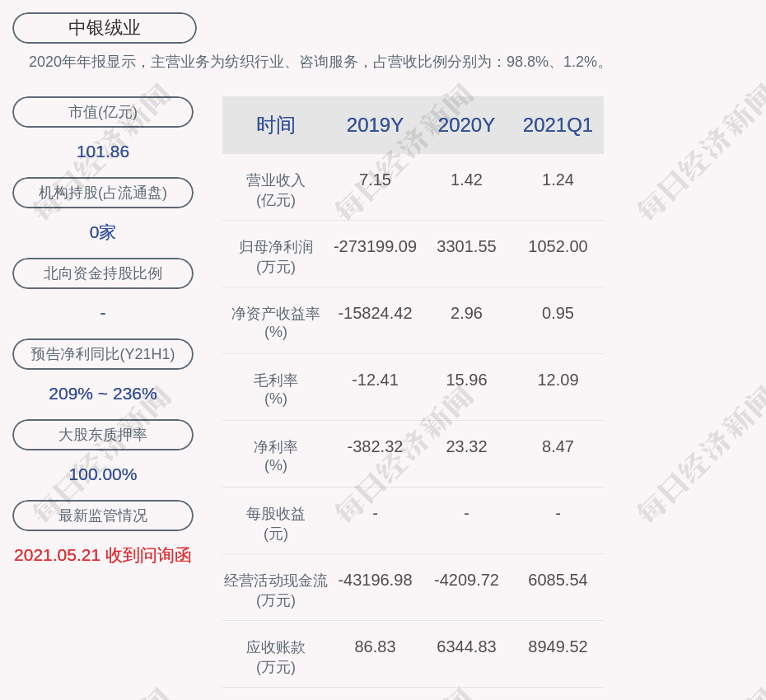The width and height of the screenshot is (766, 700).
Task: Select the 0家 institutional holding value
Action: (103, 232)
